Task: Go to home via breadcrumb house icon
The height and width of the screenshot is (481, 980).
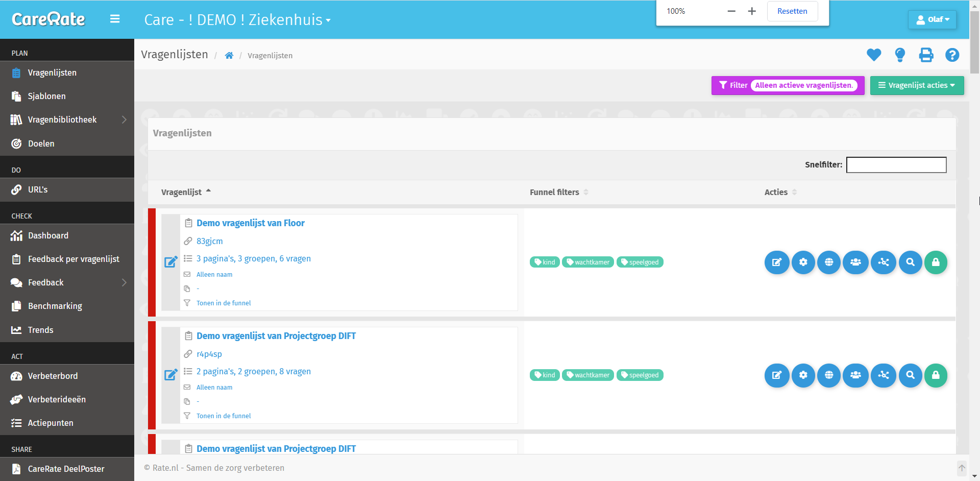Action: point(229,56)
